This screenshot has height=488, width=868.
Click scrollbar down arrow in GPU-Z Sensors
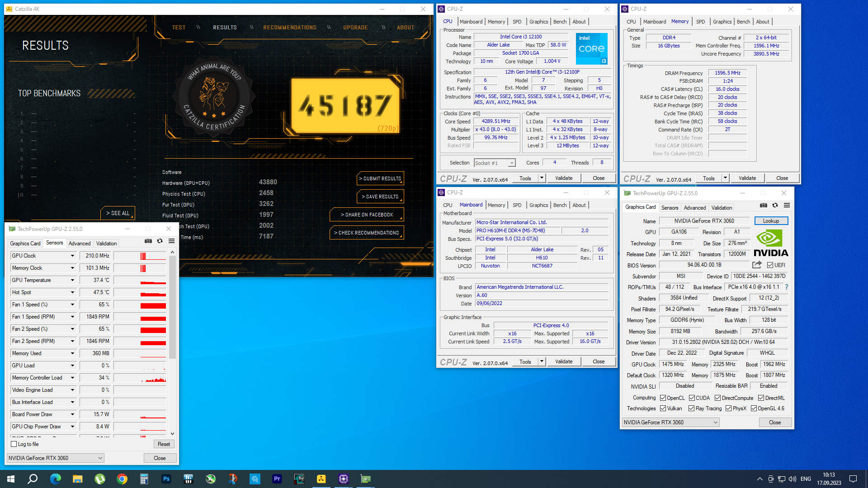point(172,433)
